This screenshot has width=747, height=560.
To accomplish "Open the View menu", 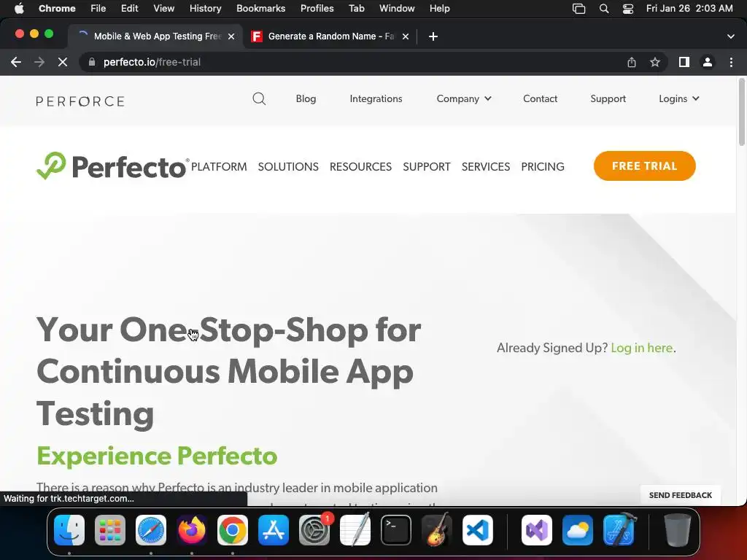I will (164, 9).
